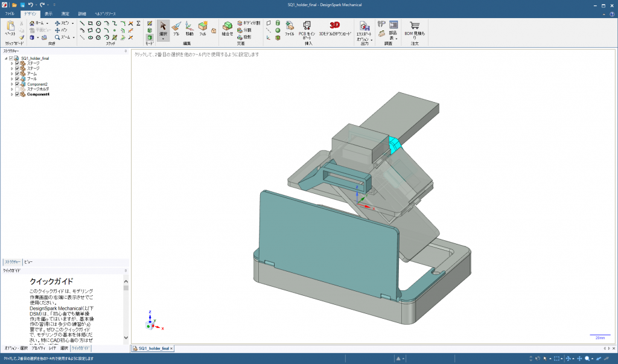Click the PCBをインポート icon

tap(307, 28)
